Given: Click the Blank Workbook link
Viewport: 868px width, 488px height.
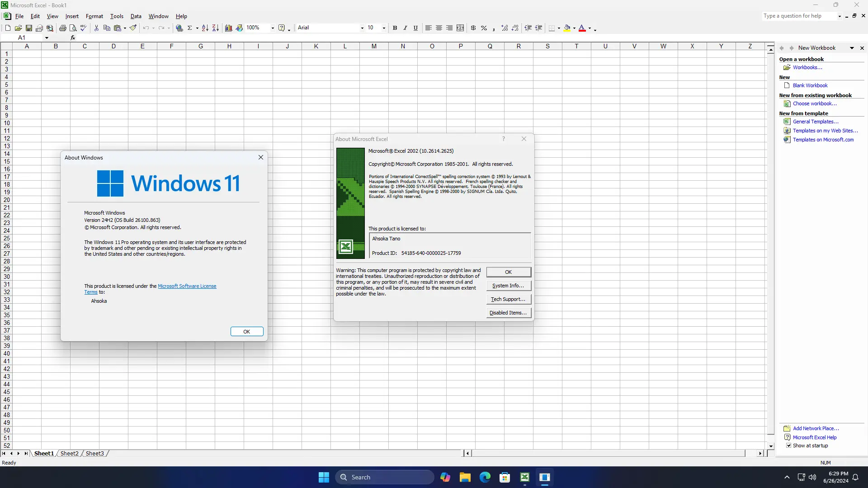Looking at the screenshot, I should point(810,85).
